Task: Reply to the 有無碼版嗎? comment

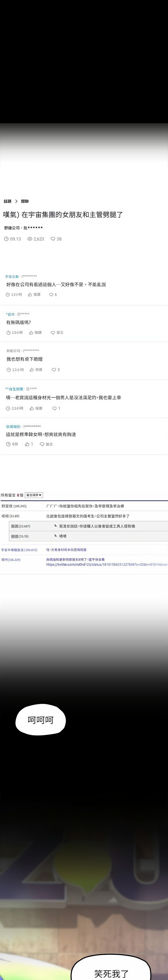Action: (57, 332)
